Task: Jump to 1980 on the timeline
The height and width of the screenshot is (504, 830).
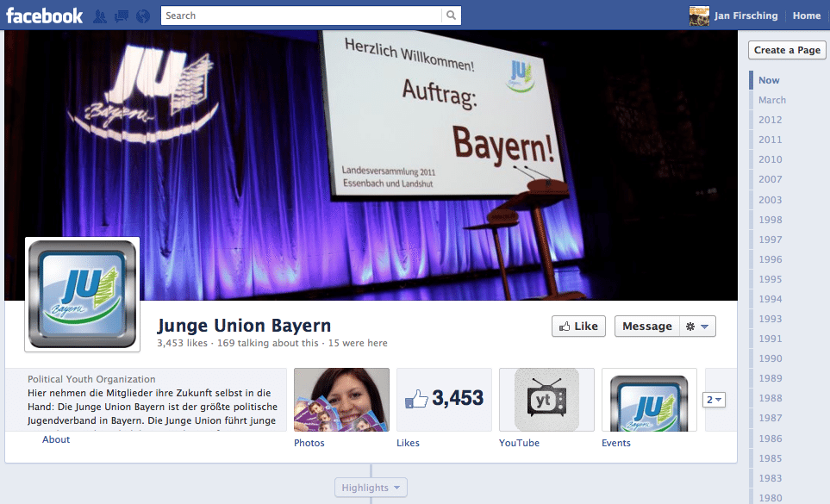Action: (x=771, y=498)
